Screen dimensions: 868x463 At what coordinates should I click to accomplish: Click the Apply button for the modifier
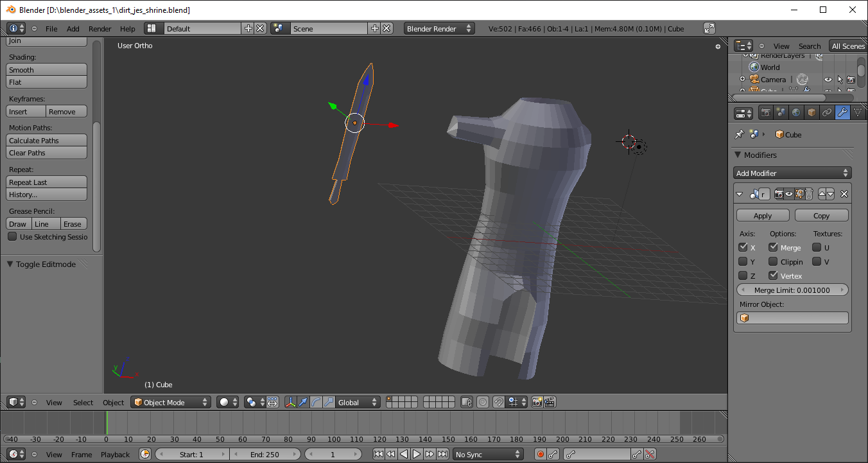(x=763, y=216)
